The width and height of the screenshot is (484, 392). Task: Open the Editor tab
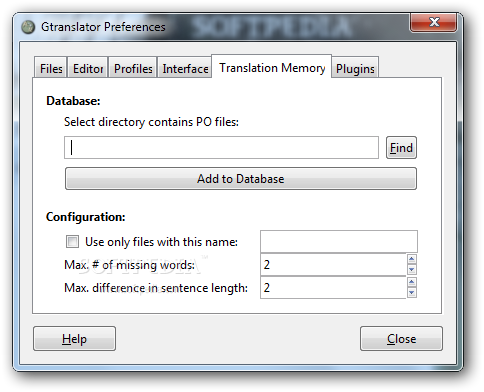88,68
